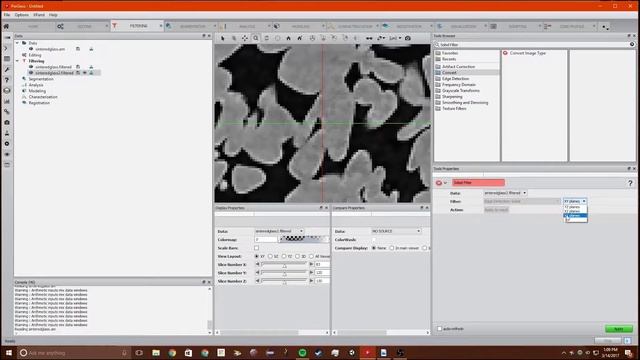Click the Colormap minimum value field
This screenshot has height=360, width=640.
[266, 240]
